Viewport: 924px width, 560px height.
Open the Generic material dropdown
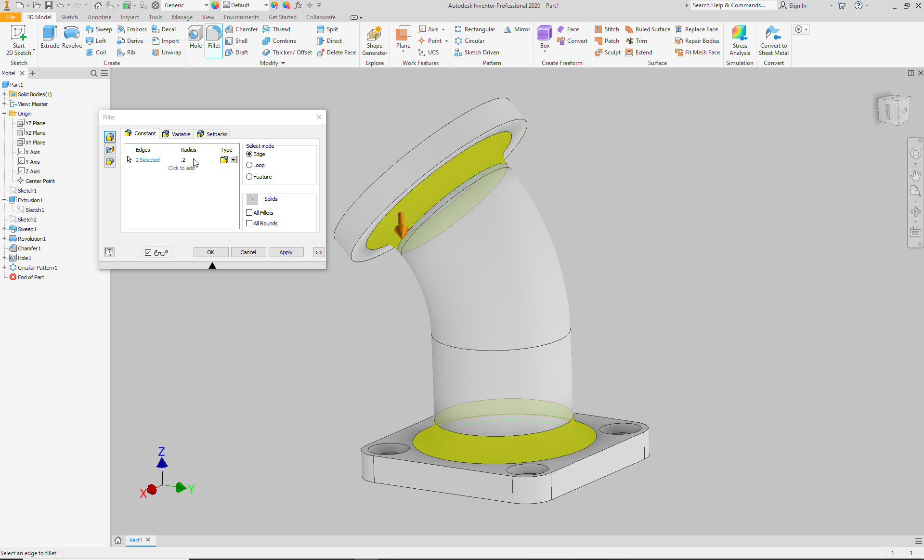206,5
